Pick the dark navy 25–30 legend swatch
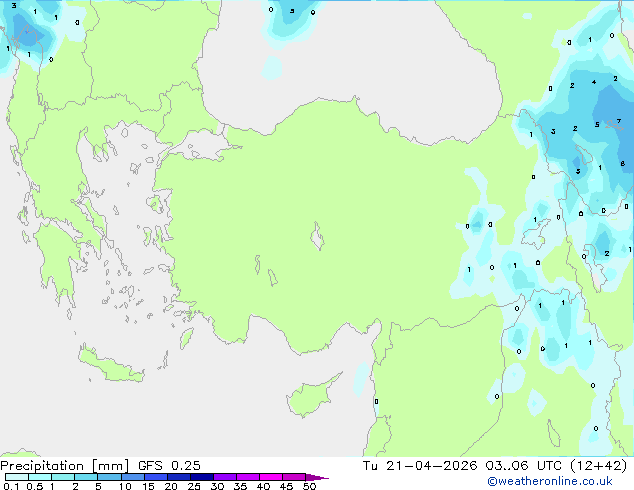Viewport: 634px width, 490px height. [x=202, y=477]
